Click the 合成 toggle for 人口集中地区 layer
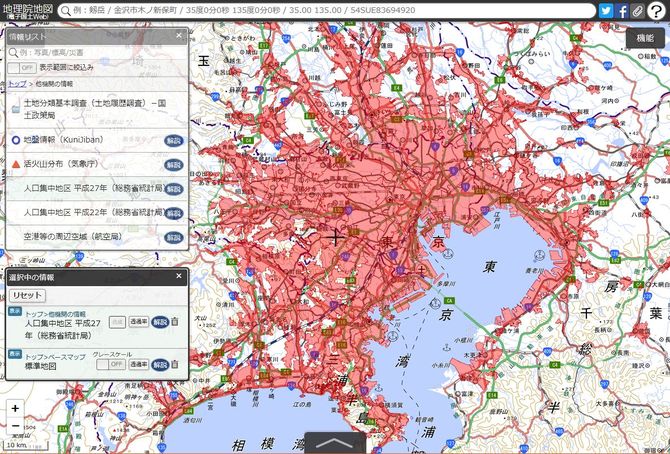Screen dimensions: 670x454 tap(117, 322)
